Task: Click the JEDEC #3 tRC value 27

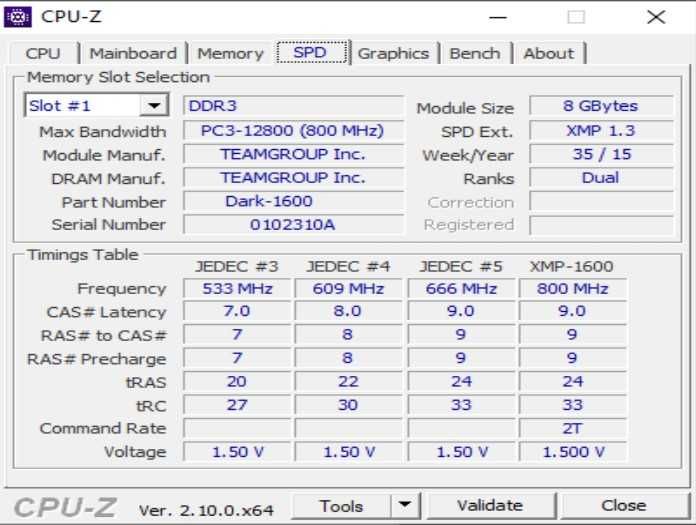Action: [x=237, y=405]
